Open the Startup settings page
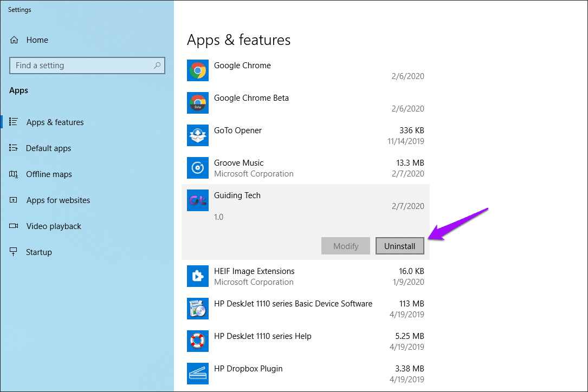 (x=39, y=252)
